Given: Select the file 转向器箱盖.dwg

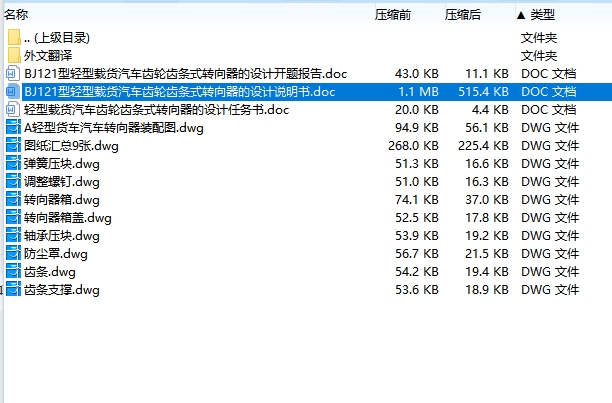Looking at the screenshot, I should coord(68,217).
